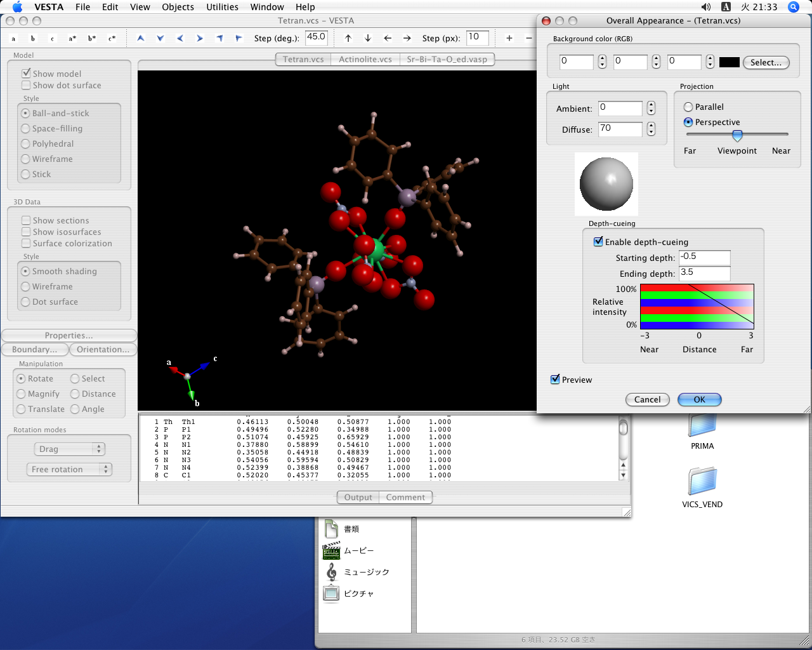The height and width of the screenshot is (650, 812).
Task: Switch to the Actinolite.vcs tab
Action: (365, 59)
